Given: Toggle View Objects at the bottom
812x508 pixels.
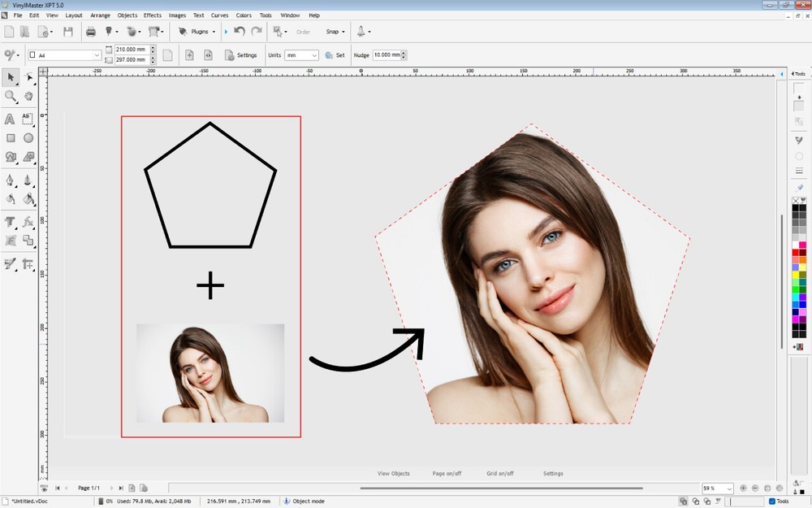Looking at the screenshot, I should point(393,473).
